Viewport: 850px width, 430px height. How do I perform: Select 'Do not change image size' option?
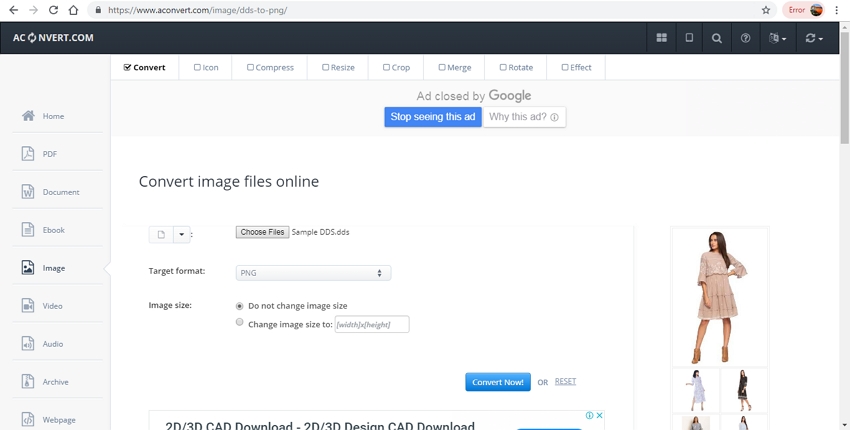(239, 306)
